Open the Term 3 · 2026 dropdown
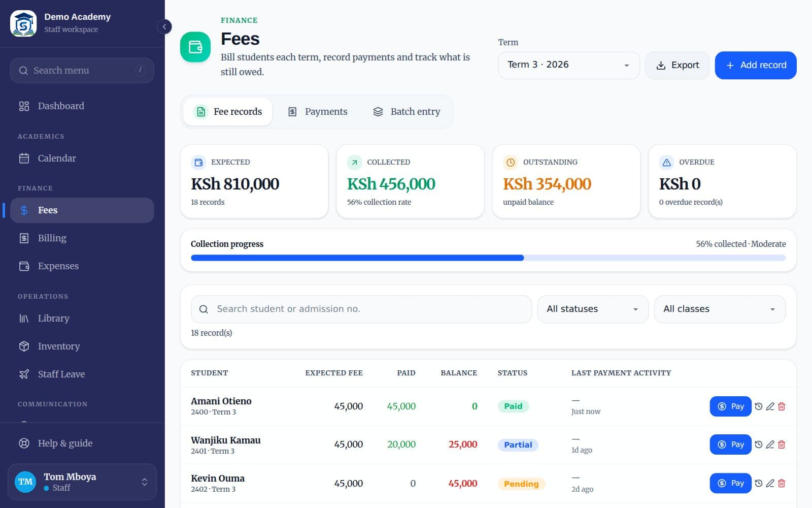The width and height of the screenshot is (812, 508). pos(568,65)
